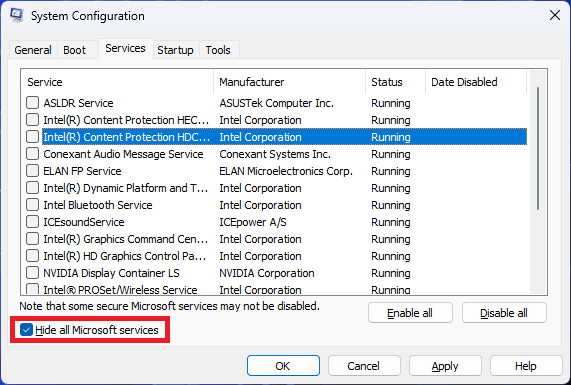Select NVIDIA Display Container LS name
This screenshot has height=385, width=571.
[111, 273]
